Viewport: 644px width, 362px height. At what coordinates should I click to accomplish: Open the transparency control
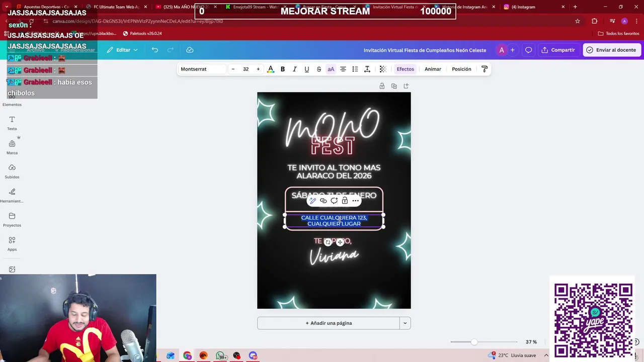click(x=383, y=69)
